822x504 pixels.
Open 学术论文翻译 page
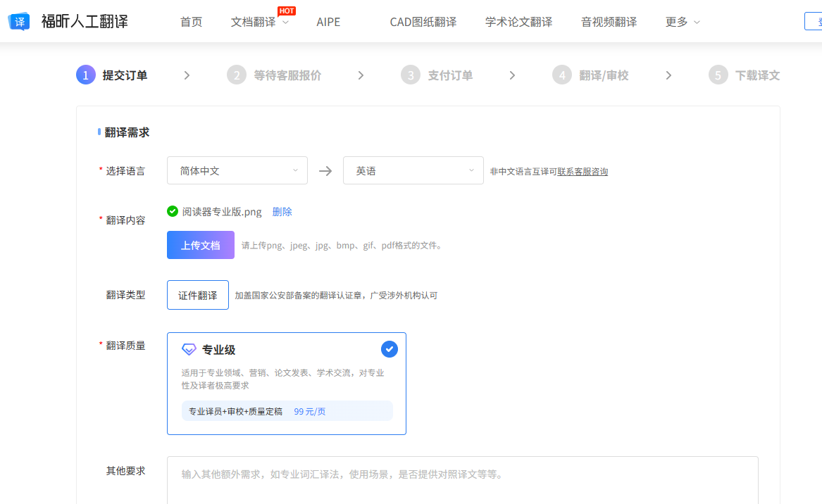tap(518, 22)
